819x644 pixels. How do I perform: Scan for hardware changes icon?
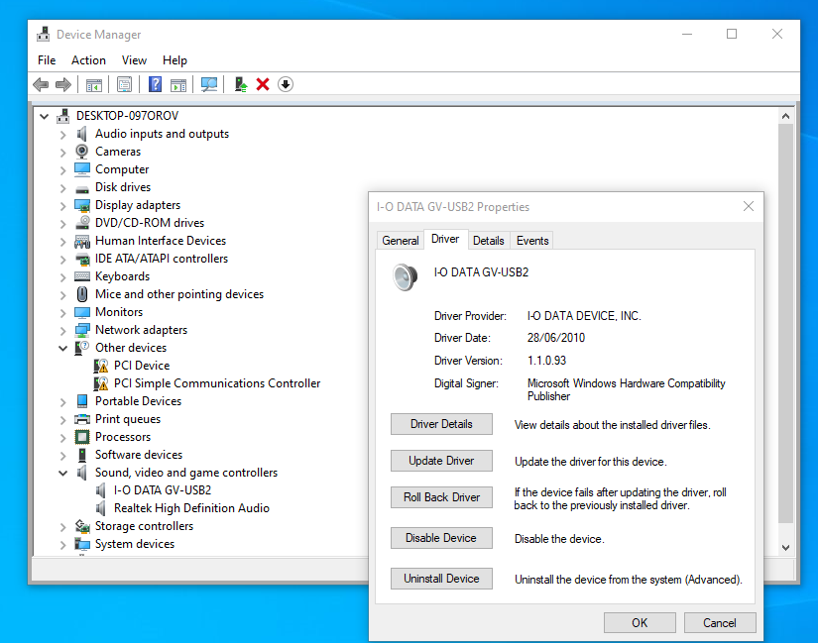pos(209,84)
